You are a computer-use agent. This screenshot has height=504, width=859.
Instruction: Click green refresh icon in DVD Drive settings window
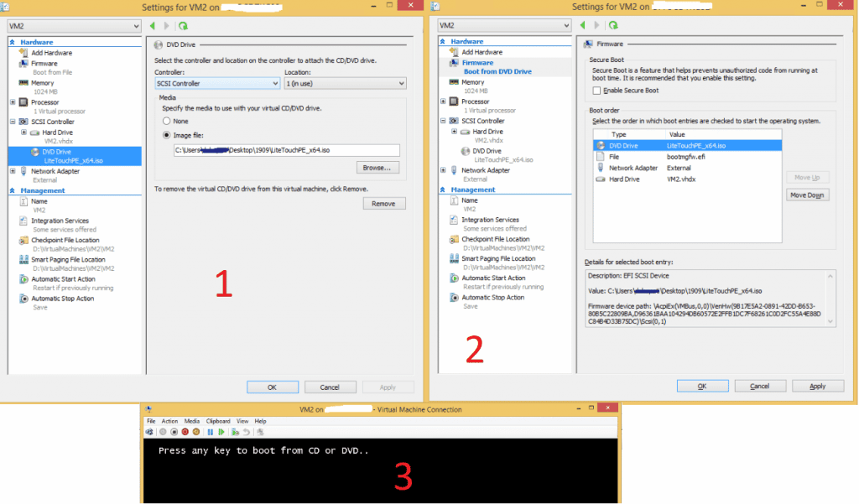point(183,26)
